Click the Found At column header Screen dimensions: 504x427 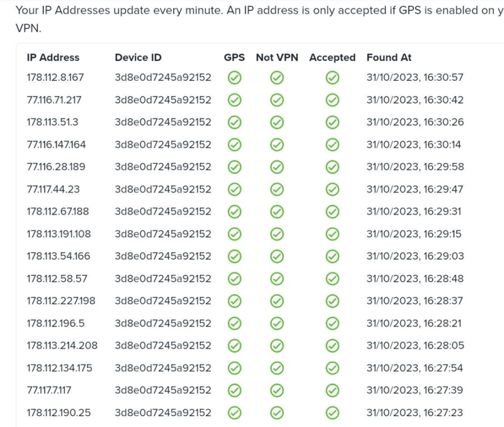click(389, 58)
